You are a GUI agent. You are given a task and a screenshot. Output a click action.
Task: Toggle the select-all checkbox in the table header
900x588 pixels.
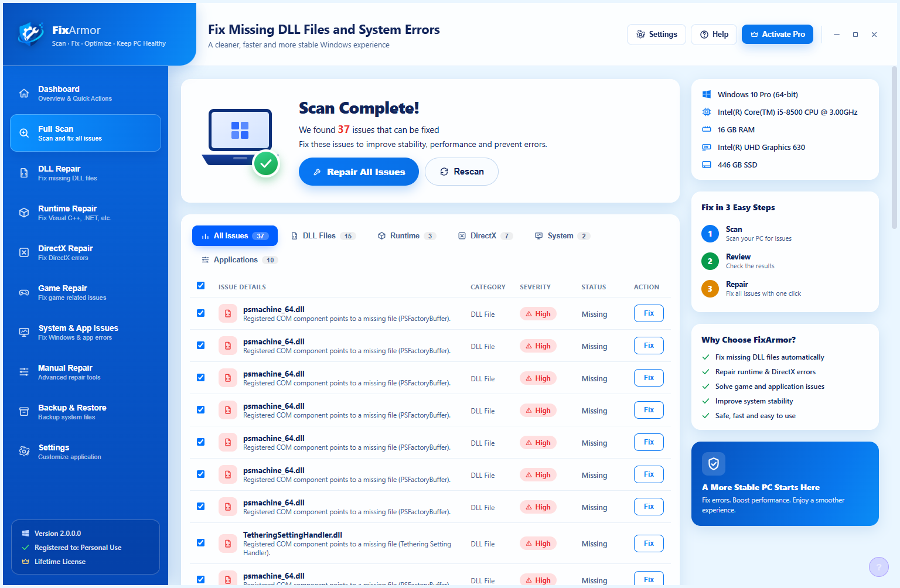(201, 286)
